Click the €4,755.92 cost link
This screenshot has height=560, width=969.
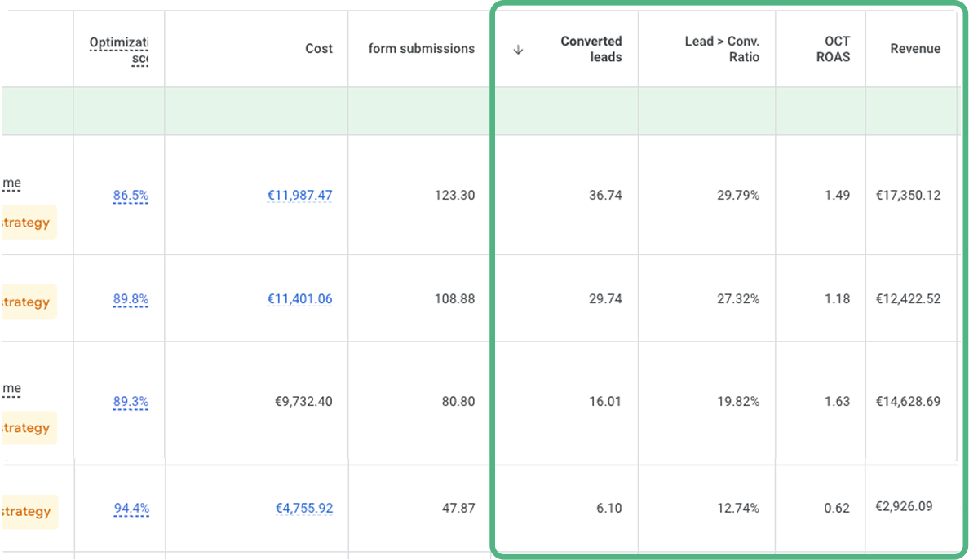coord(303,509)
